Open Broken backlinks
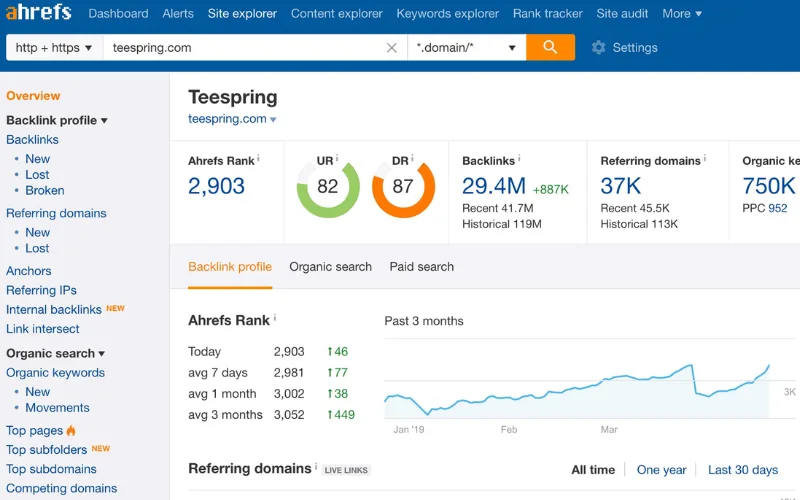Viewport: 800px width, 500px height. tap(45, 191)
